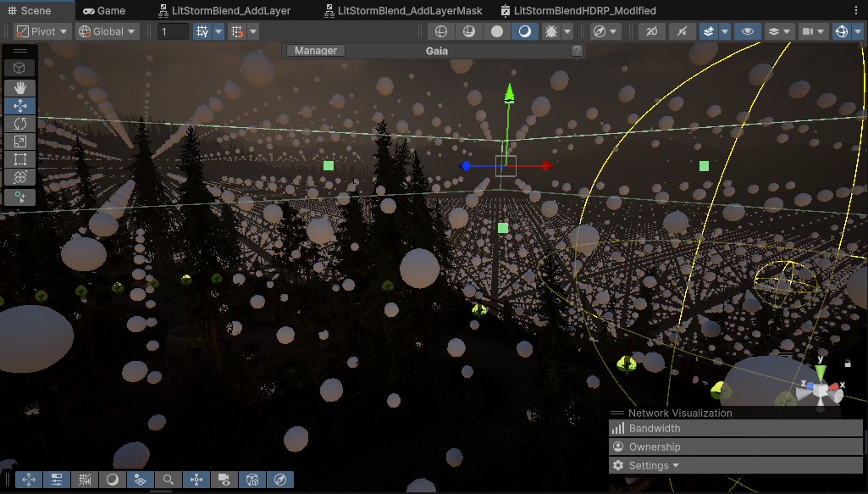
Task: Click the magnifier search overlay icon
Action: click(x=169, y=480)
